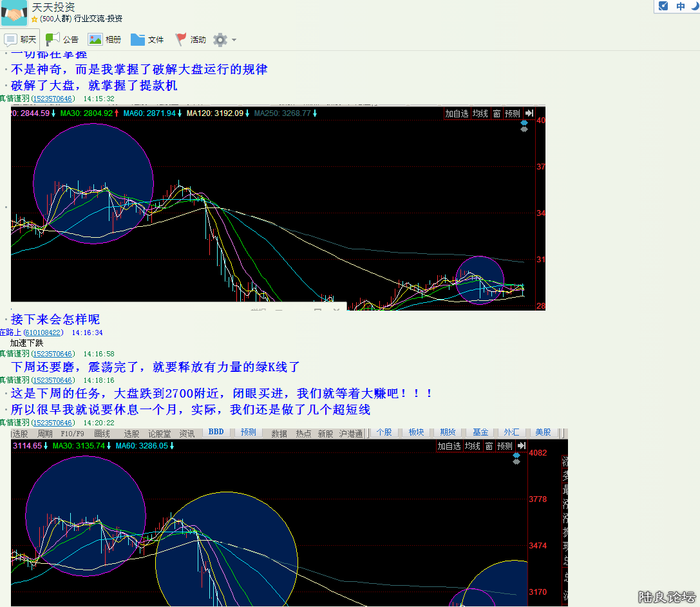Image resolution: width=700 pixels, height=607 pixels.
Task: Open the 文件 group files
Action: coord(147,39)
